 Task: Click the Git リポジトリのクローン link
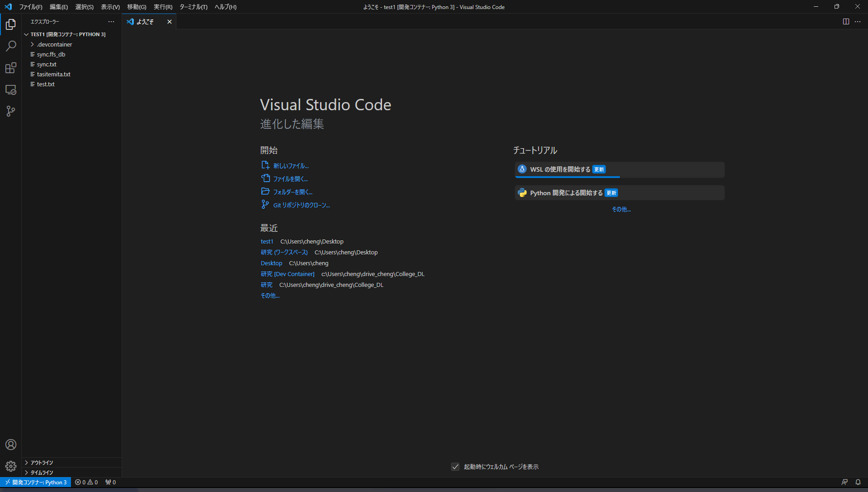coord(301,205)
